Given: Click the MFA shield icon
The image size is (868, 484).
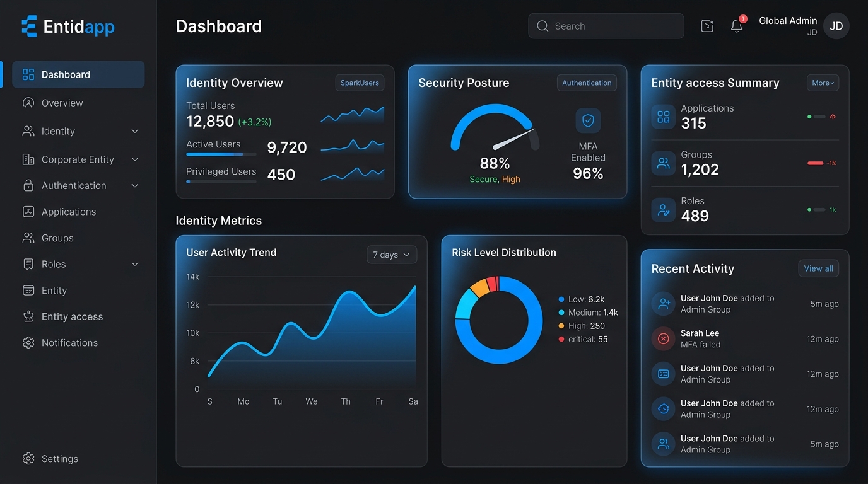Looking at the screenshot, I should tap(588, 120).
